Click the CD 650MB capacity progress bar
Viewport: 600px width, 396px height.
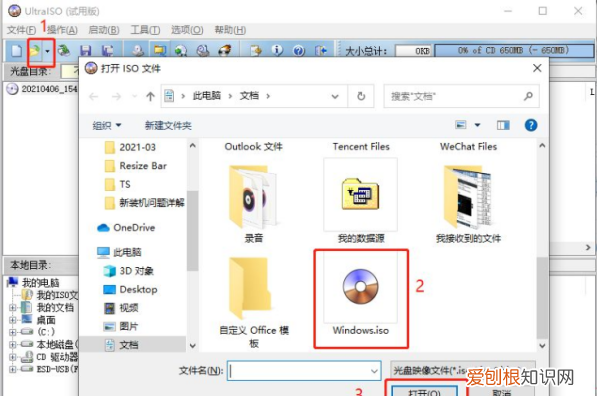(x=514, y=50)
